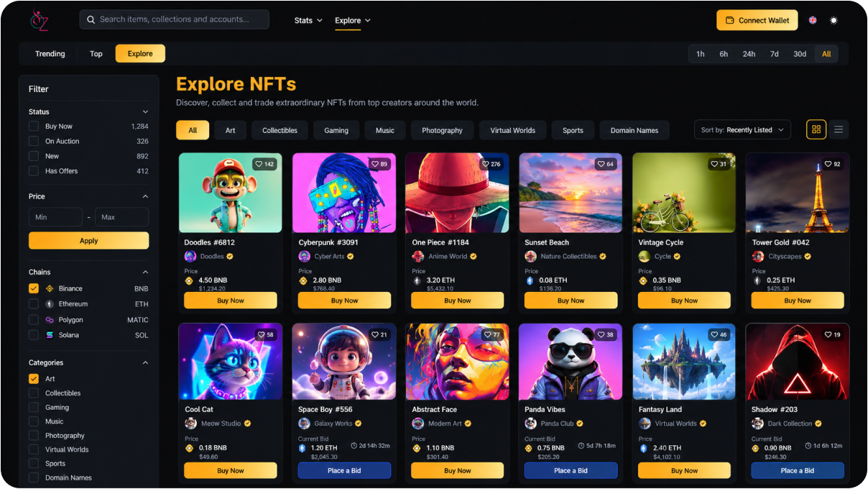
Task: Check the Solana chain filter
Action: pos(34,335)
